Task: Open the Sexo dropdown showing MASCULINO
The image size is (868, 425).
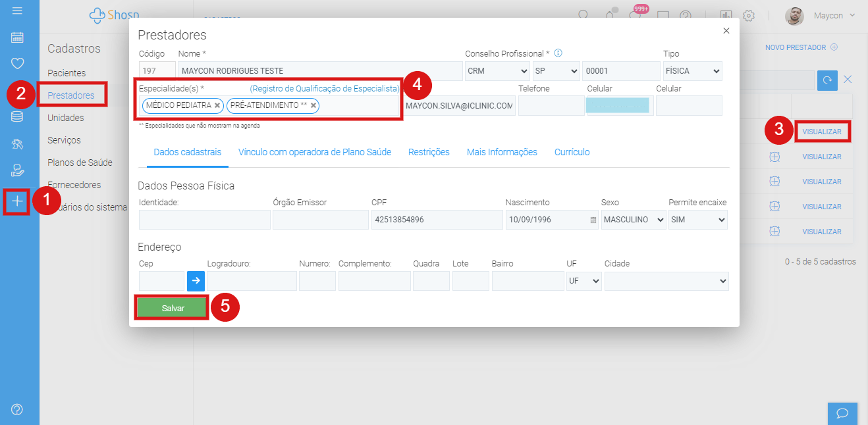Action: (x=634, y=220)
